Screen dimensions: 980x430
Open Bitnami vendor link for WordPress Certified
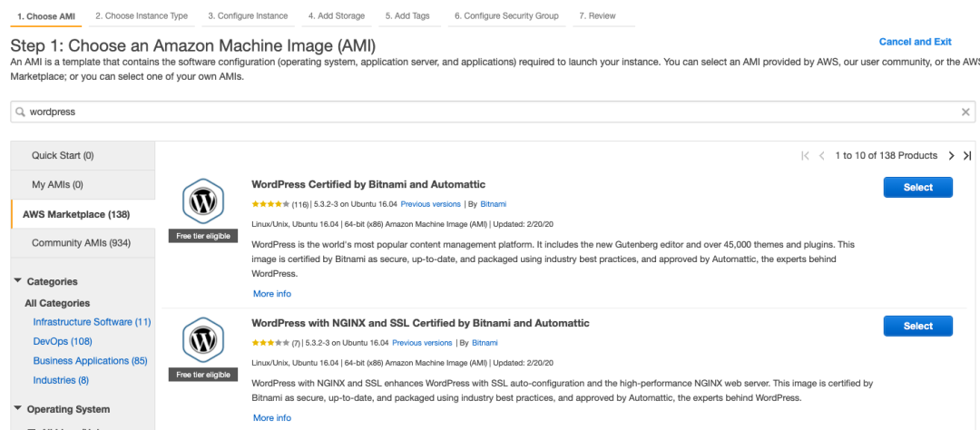pos(493,204)
